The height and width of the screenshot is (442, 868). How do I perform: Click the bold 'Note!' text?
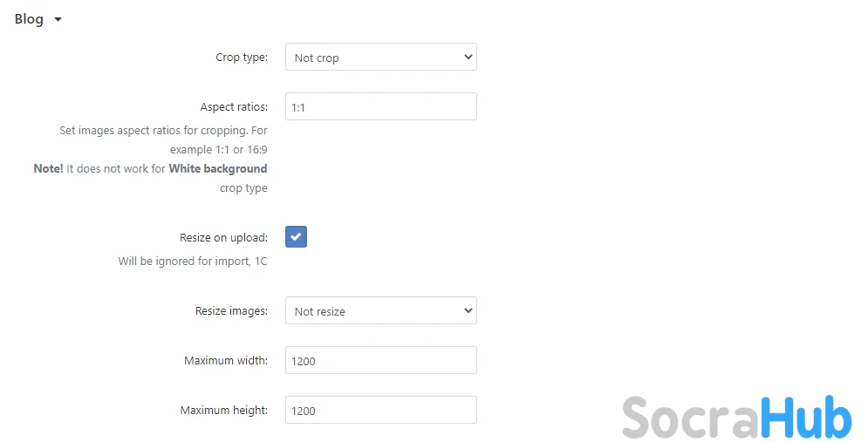[x=48, y=168]
